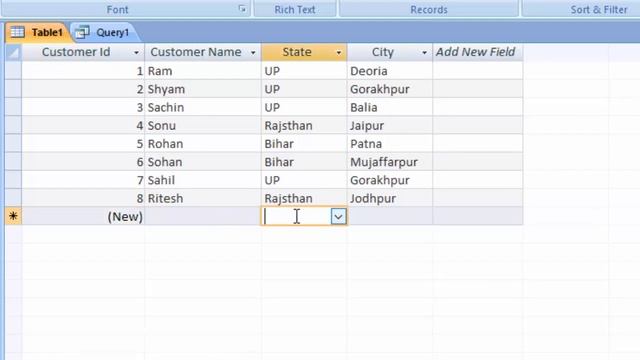Click Sonu's state cell 'Rajsthan'
The height and width of the screenshot is (360, 640).
[304, 125]
